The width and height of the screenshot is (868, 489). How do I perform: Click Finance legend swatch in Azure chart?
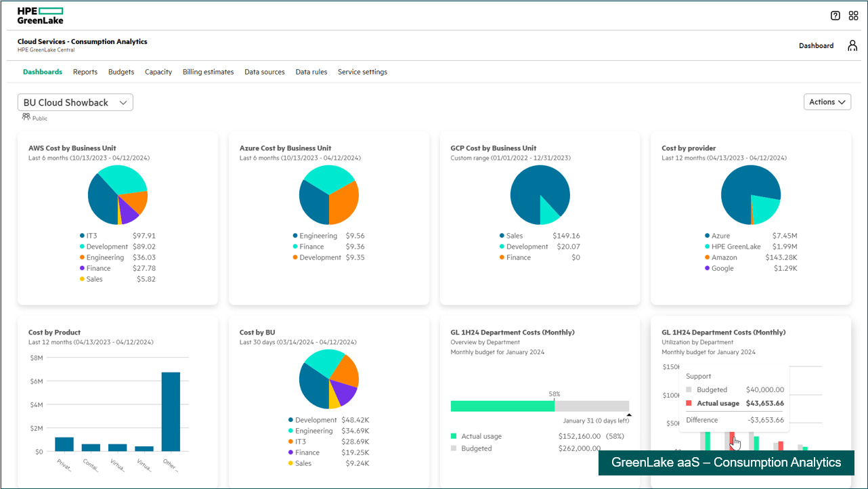[295, 247]
